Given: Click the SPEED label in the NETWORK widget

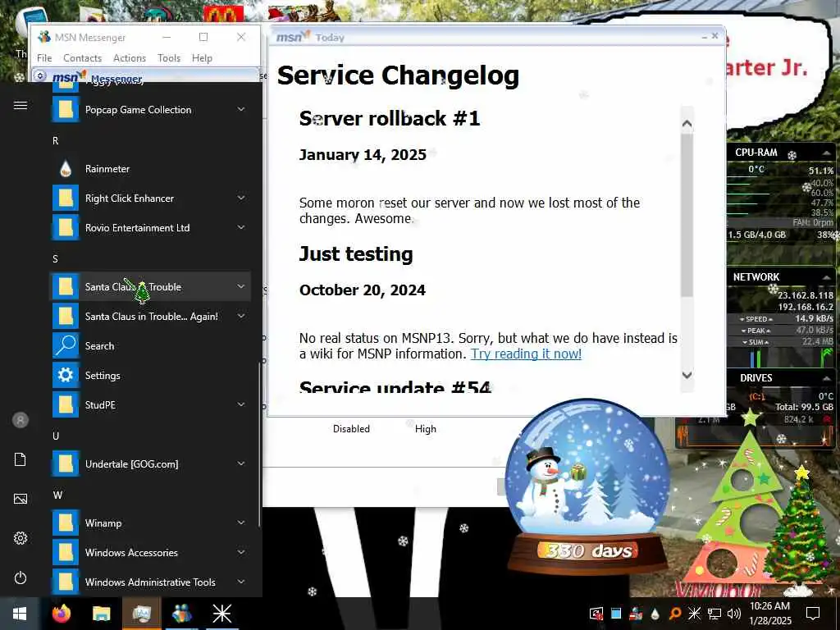Looking at the screenshot, I should click(x=756, y=319).
